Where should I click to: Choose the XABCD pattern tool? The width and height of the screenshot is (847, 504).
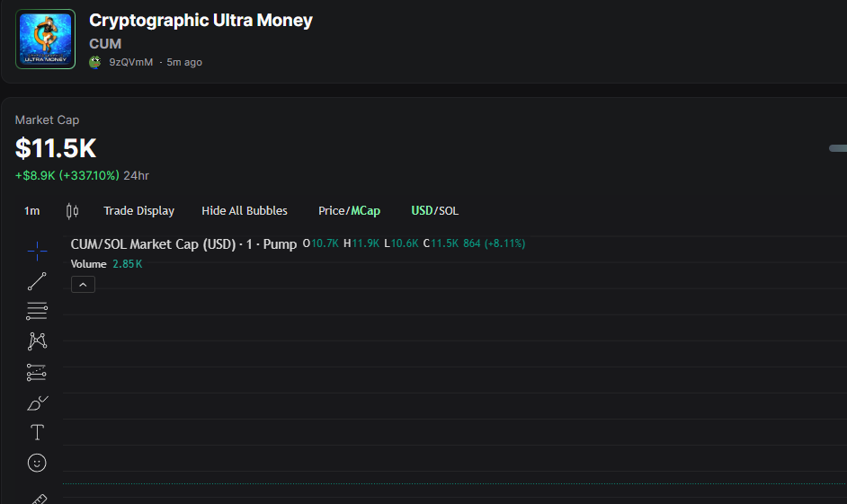click(37, 341)
